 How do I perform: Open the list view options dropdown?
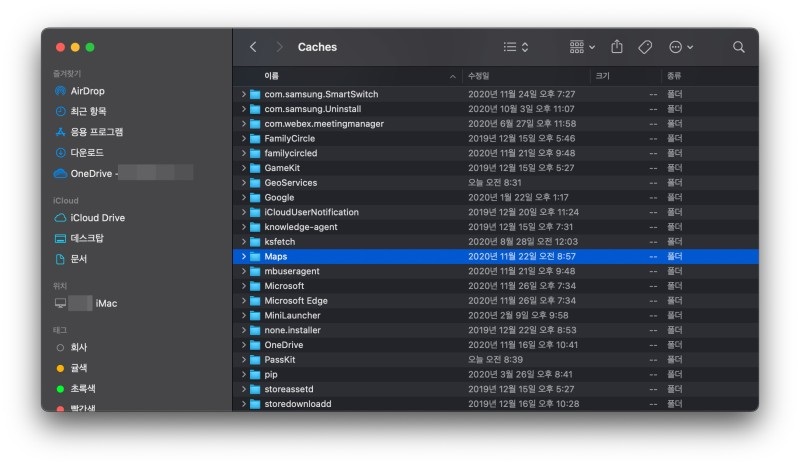516,47
